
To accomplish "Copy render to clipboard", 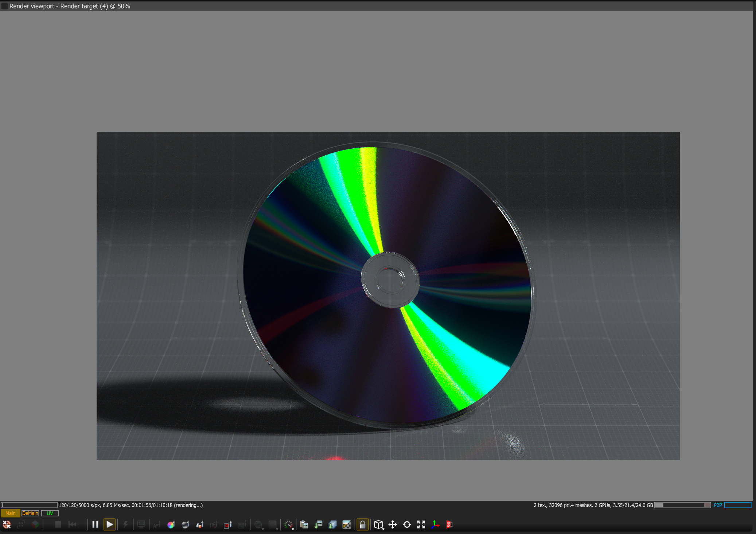I will coord(304,525).
